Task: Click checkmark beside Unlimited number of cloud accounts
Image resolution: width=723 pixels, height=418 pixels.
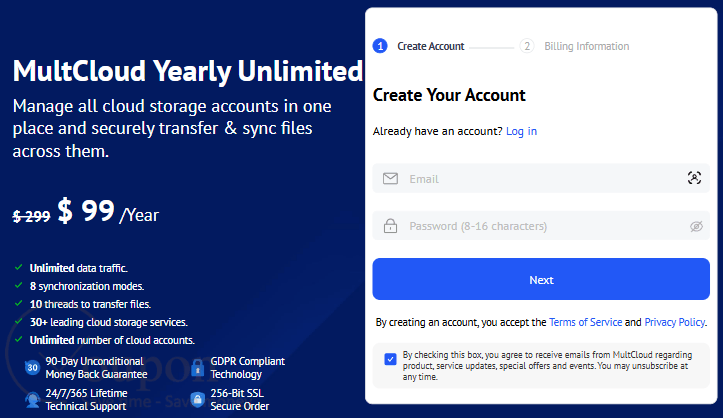Action: click(18, 339)
